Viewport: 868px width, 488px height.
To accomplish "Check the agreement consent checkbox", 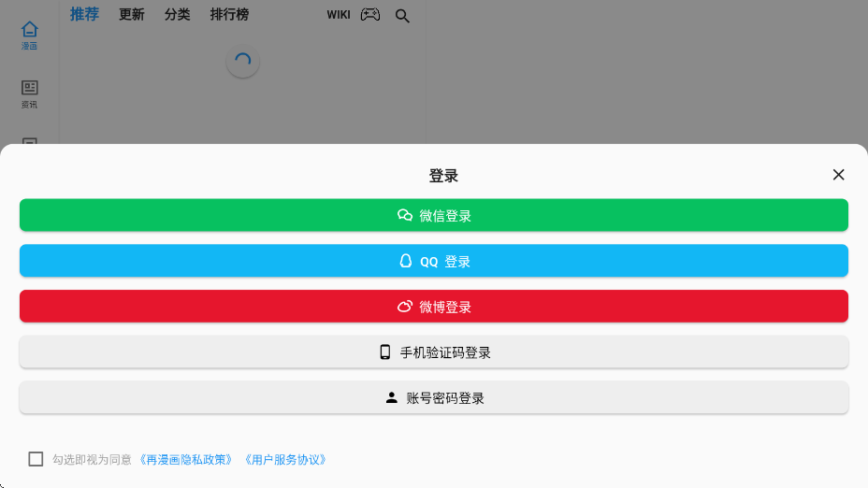I will pyautogui.click(x=36, y=459).
